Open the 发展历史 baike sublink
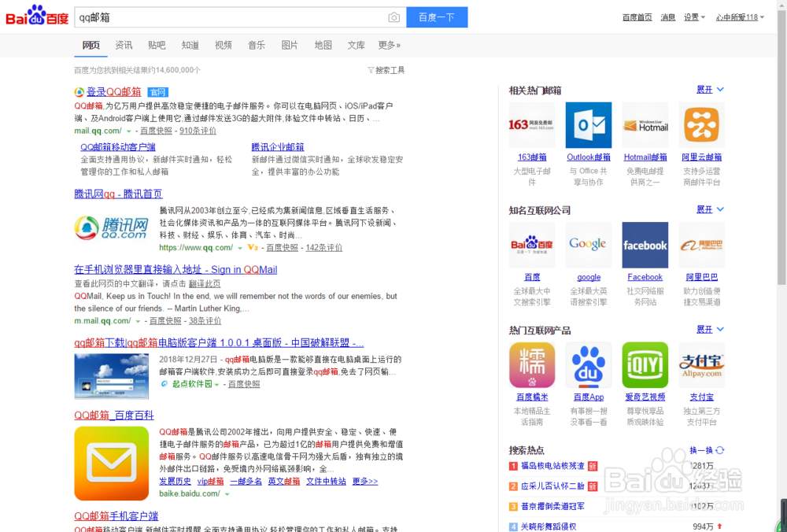 point(176,482)
